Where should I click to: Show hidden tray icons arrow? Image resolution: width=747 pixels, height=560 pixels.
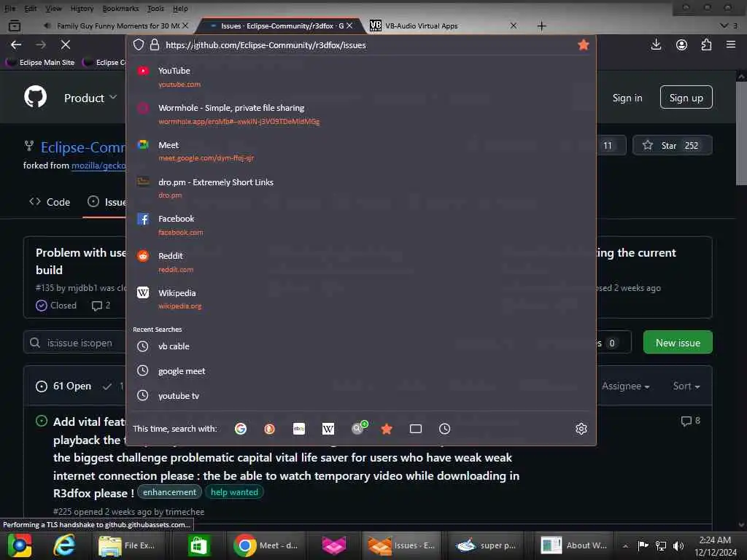625,545
